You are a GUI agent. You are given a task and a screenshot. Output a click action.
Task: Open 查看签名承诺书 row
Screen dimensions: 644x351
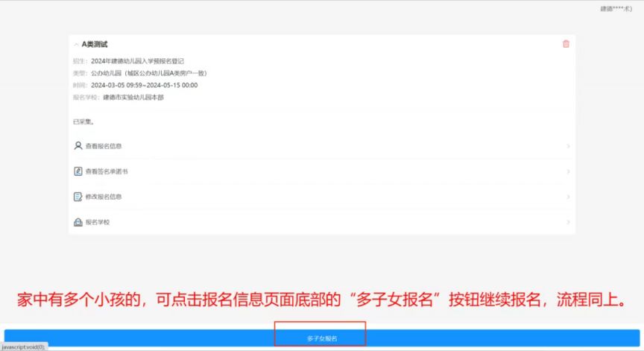[321, 171]
